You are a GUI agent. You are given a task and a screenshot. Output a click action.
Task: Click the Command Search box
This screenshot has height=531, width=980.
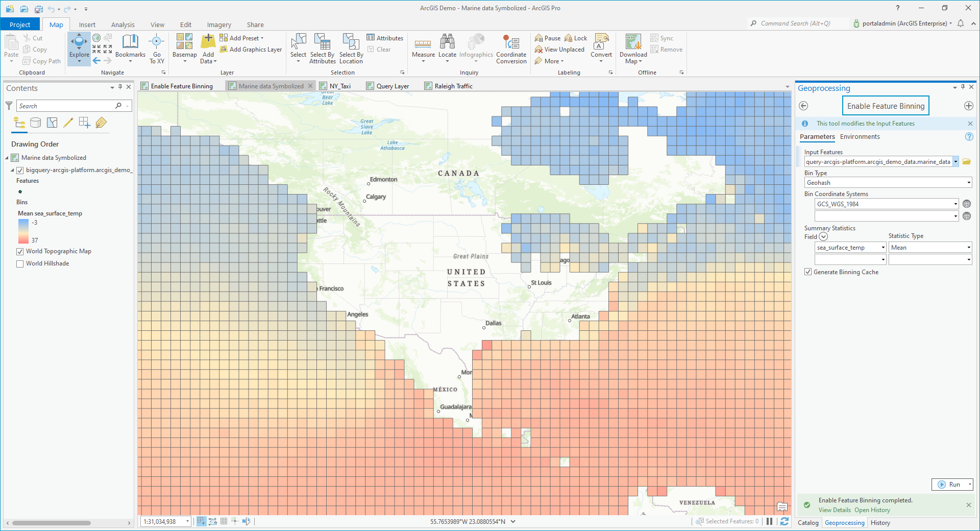point(798,23)
